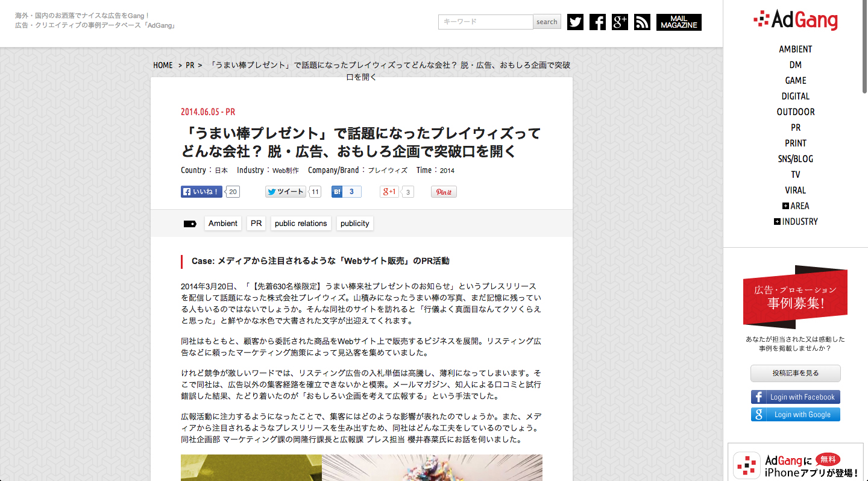
Task: Select the public relations tag
Action: pyautogui.click(x=301, y=223)
